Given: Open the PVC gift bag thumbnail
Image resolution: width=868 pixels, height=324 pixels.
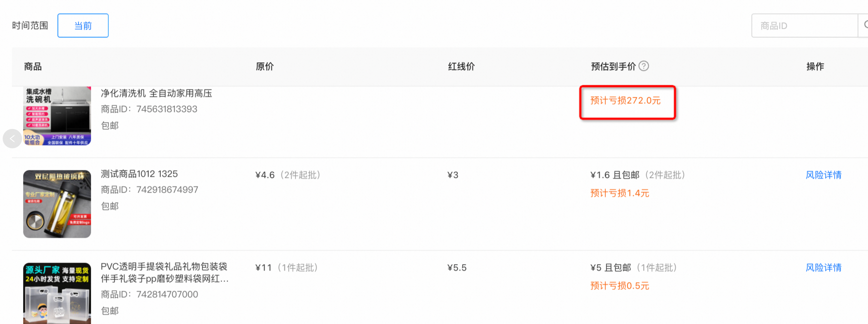Looking at the screenshot, I should click(57, 293).
